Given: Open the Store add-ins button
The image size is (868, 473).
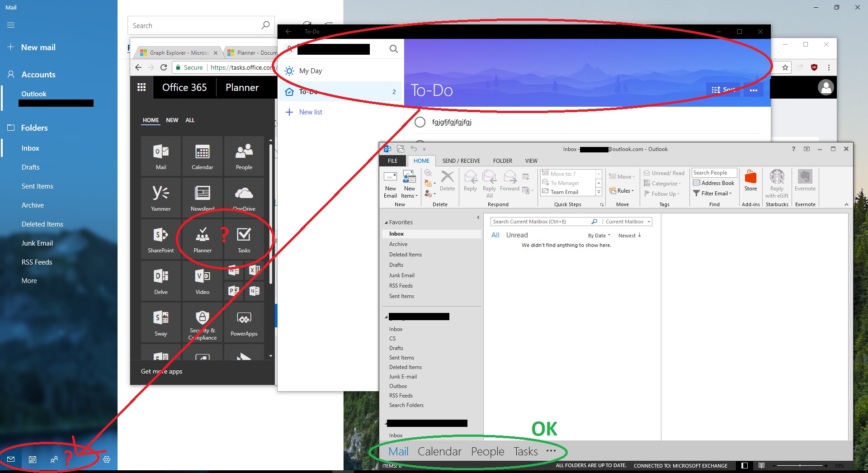Looking at the screenshot, I should [750, 181].
